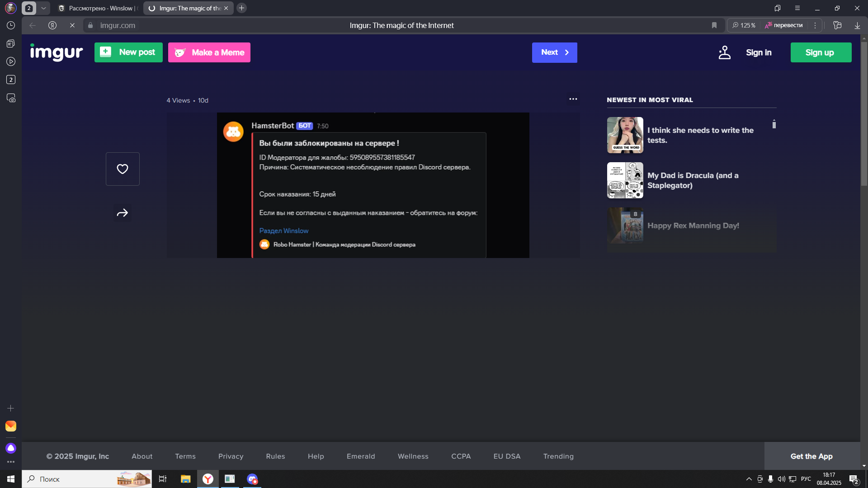The height and width of the screenshot is (488, 868).
Task: Open 'My Dad is Dracula' post
Action: tap(693, 180)
